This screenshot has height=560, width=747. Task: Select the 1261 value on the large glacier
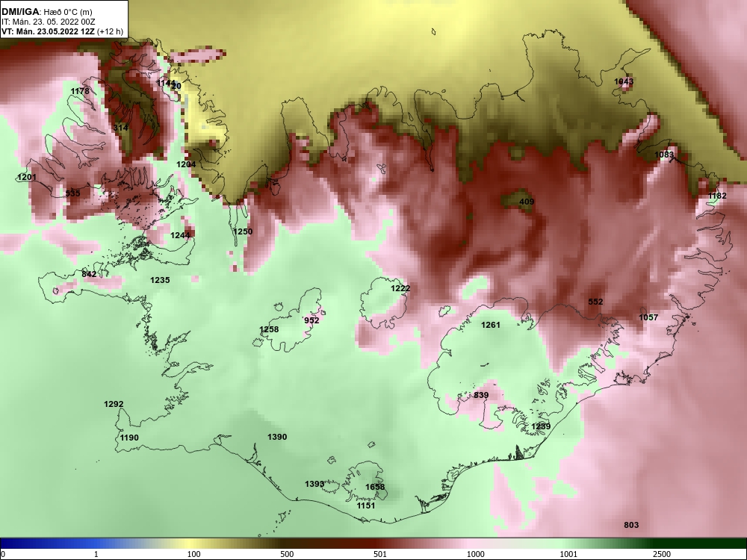pyautogui.click(x=491, y=326)
